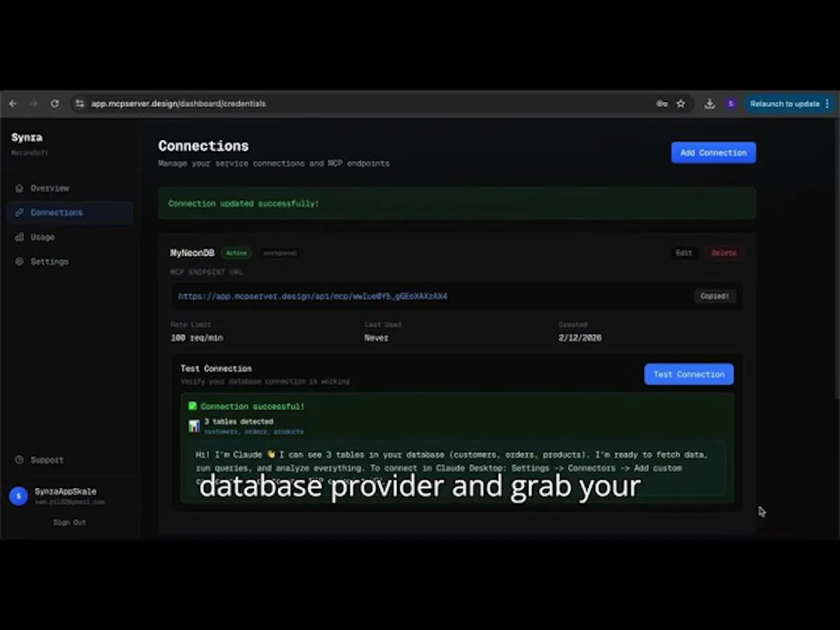Click the MyNeonDB connection name
Viewport: 840px width, 630px height.
point(192,253)
